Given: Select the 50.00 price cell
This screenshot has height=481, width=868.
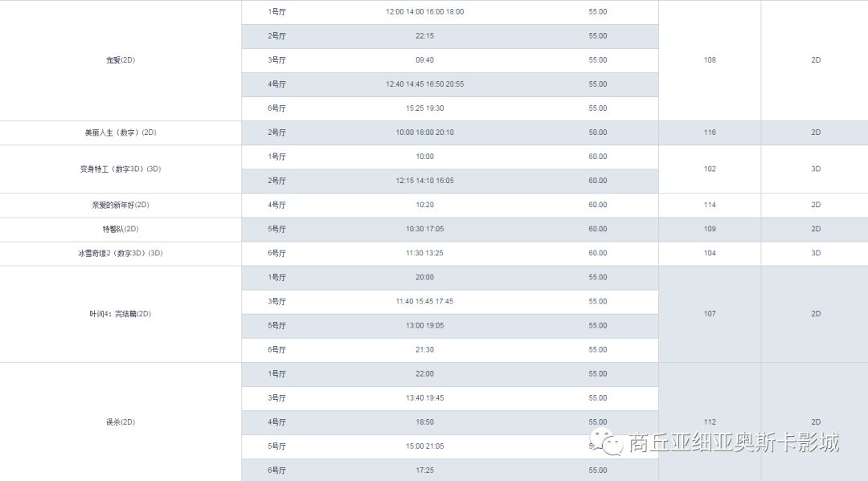Looking at the screenshot, I should click(596, 132).
